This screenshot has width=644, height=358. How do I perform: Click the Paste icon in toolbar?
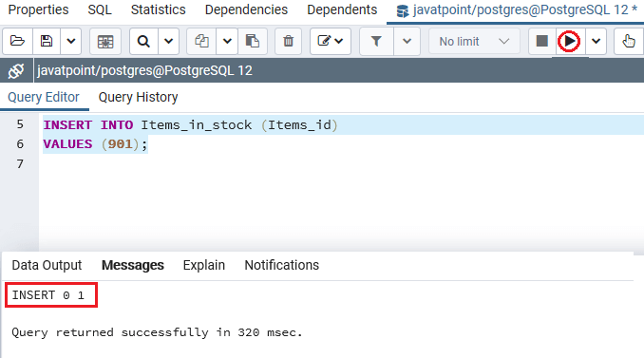(252, 41)
